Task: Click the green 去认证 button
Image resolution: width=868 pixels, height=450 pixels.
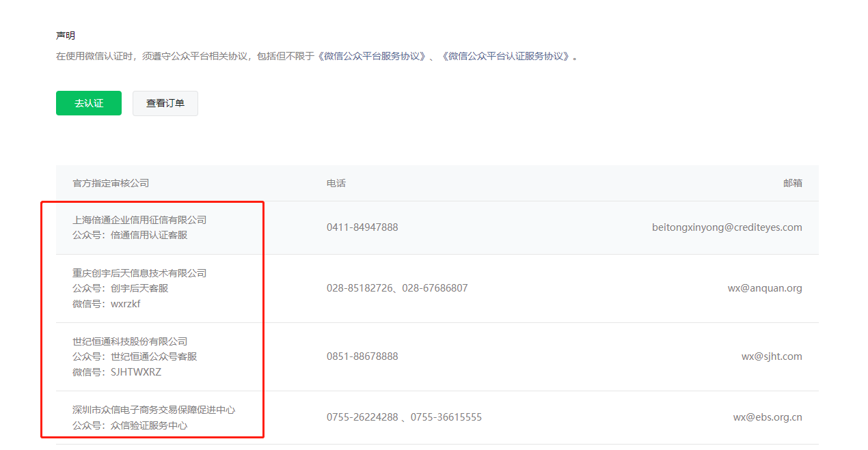Action: (89, 103)
